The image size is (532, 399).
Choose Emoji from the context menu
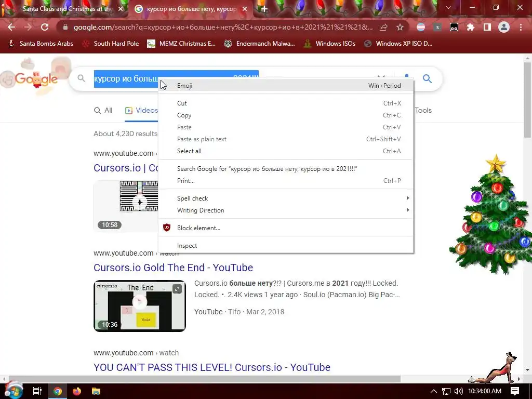tap(286, 86)
